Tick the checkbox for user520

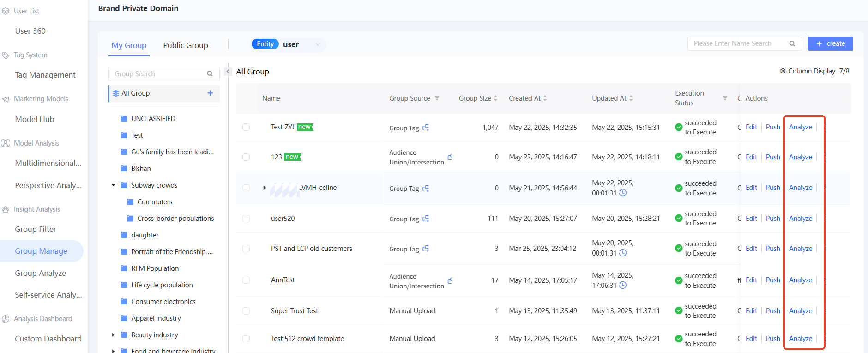pyautogui.click(x=246, y=219)
